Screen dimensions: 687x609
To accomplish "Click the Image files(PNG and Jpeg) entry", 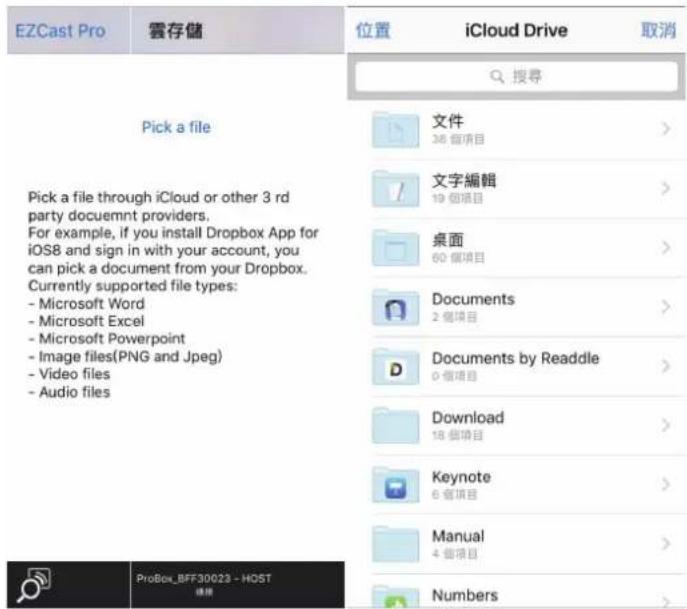I will click(x=126, y=357).
